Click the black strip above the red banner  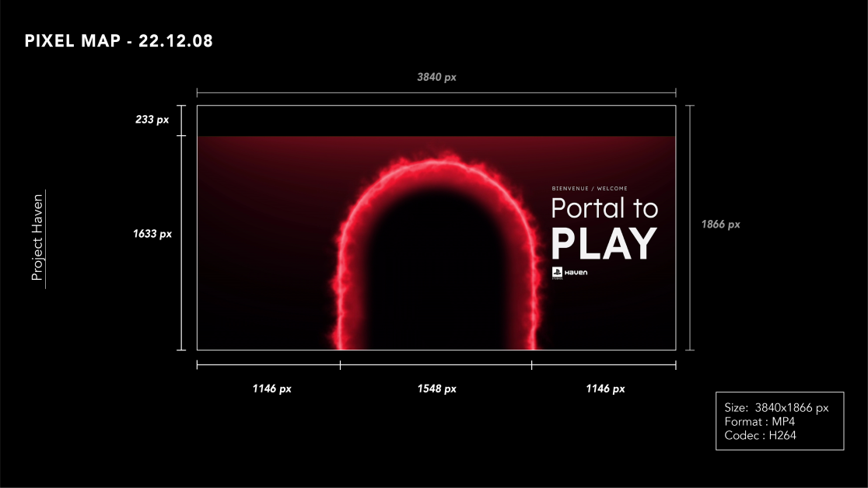pos(436,120)
